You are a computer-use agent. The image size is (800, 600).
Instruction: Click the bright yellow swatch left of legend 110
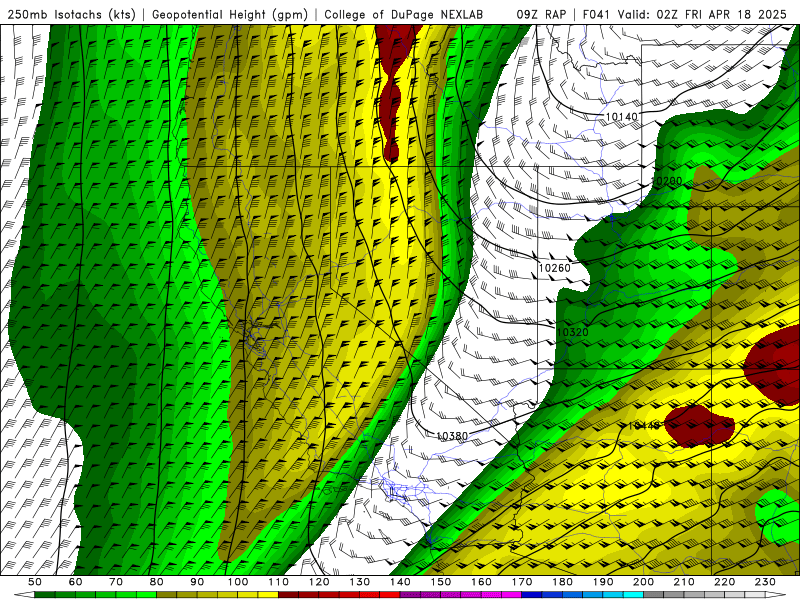268,595
